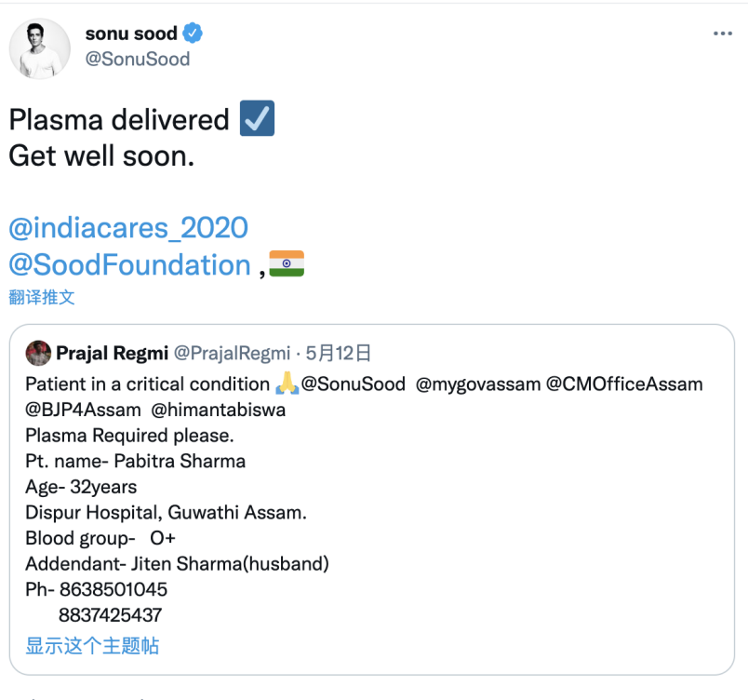Click the folded hands emoji in quoted tweet
The width and height of the screenshot is (748, 700).
pyautogui.click(x=287, y=384)
